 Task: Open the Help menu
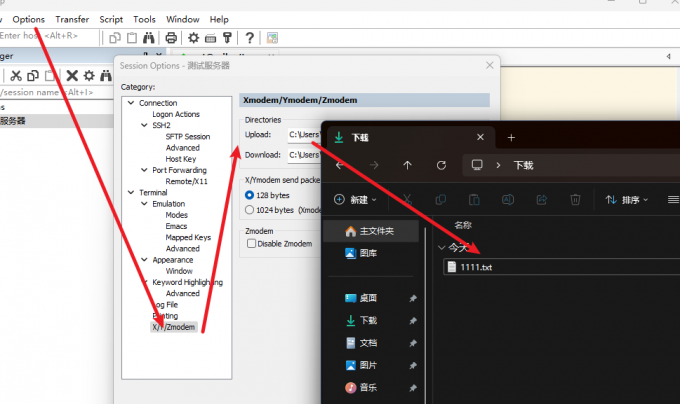tap(219, 20)
